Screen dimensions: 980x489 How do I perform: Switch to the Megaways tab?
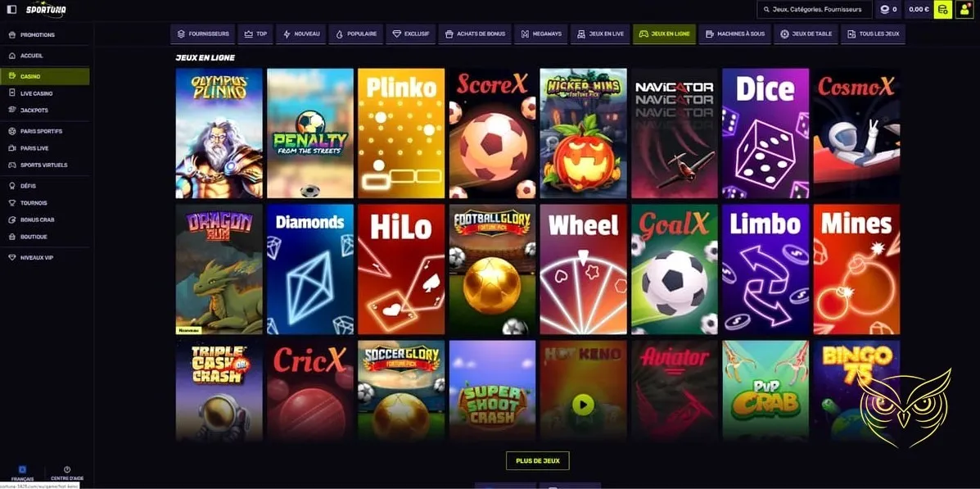point(540,34)
